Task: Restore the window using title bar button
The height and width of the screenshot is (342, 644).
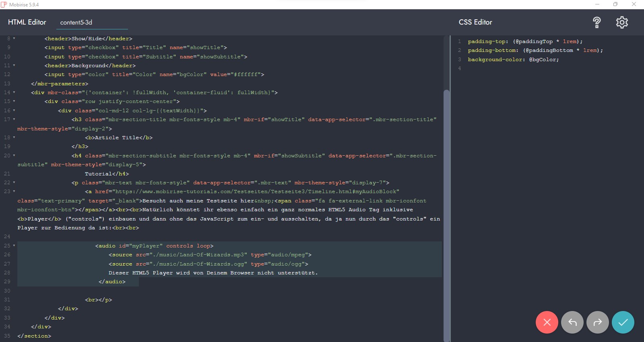Action: [615, 4]
